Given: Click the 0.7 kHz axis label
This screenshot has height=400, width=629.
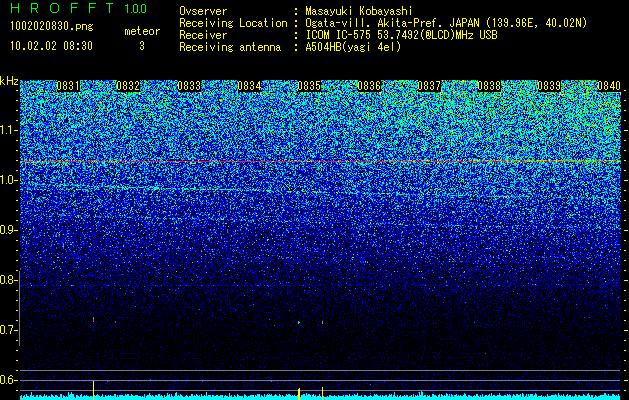Looking at the screenshot, I should pos(8,330).
